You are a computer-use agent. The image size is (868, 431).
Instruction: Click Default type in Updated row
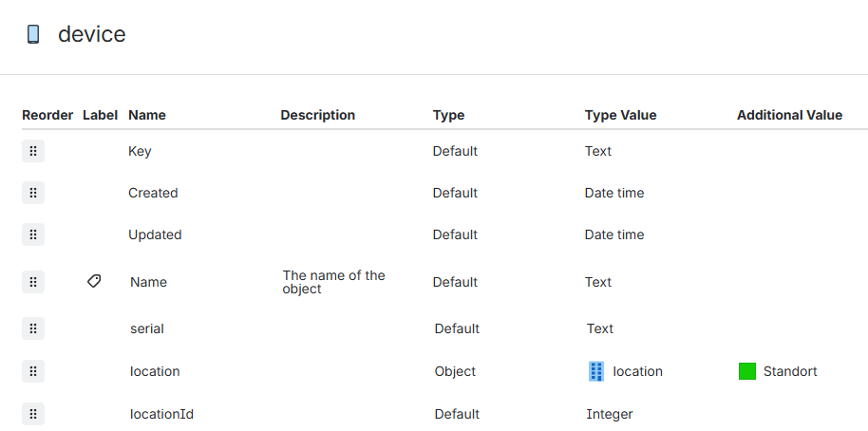click(455, 234)
